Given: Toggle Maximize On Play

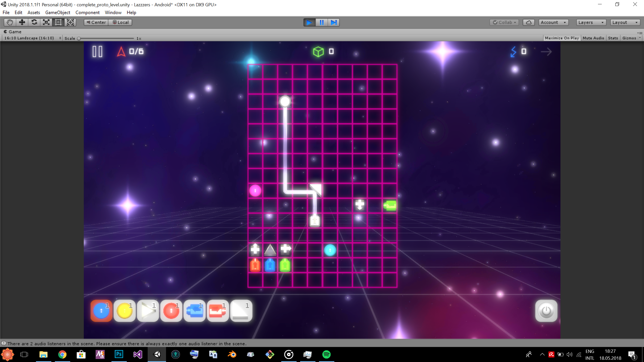Looking at the screenshot, I should pyautogui.click(x=562, y=38).
